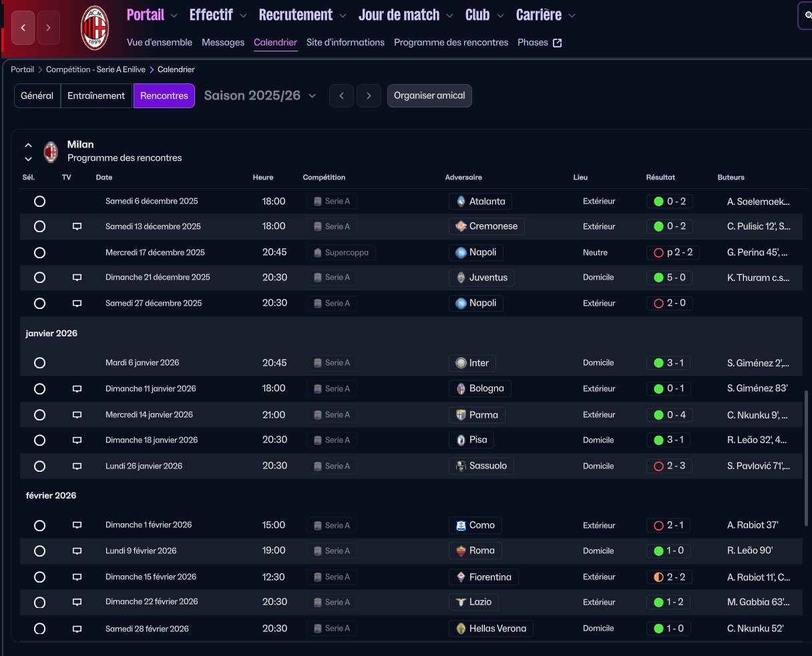Click the Date column header
Viewport: 812px width, 656px height.
[x=104, y=178]
